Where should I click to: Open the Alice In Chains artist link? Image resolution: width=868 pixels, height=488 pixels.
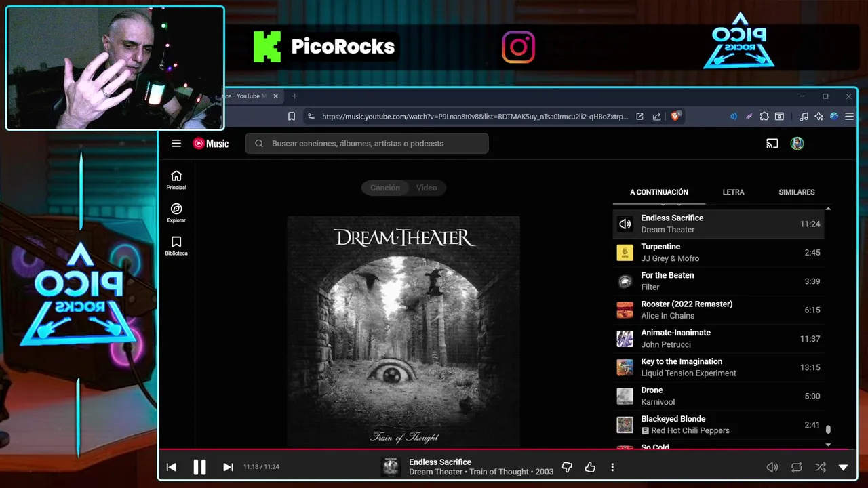point(668,316)
